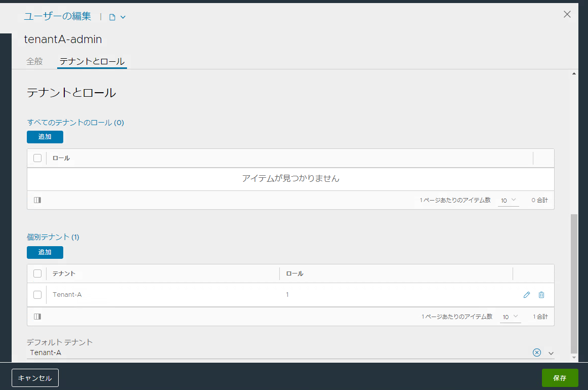The image size is (588, 390).
Task: Clear the default tenant with the X icon
Action: [536, 353]
